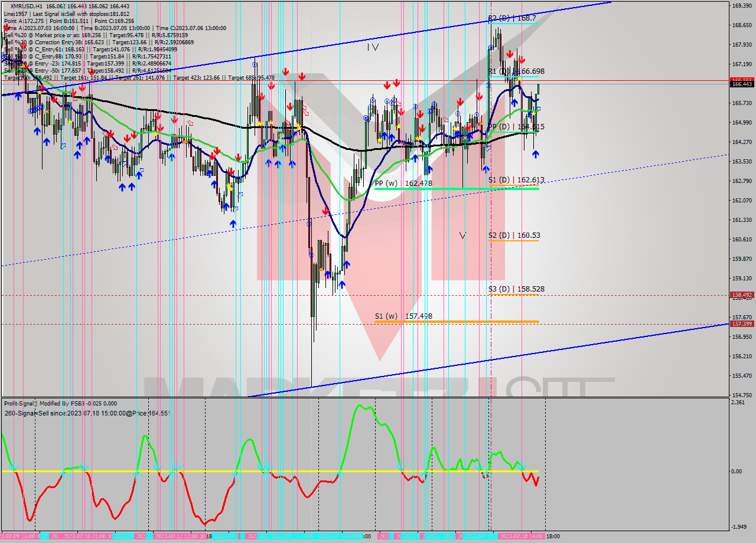The width and height of the screenshot is (756, 543).
Task: Select the pink hollow arrow marker on the left chart area
Action: click(x=190, y=123)
